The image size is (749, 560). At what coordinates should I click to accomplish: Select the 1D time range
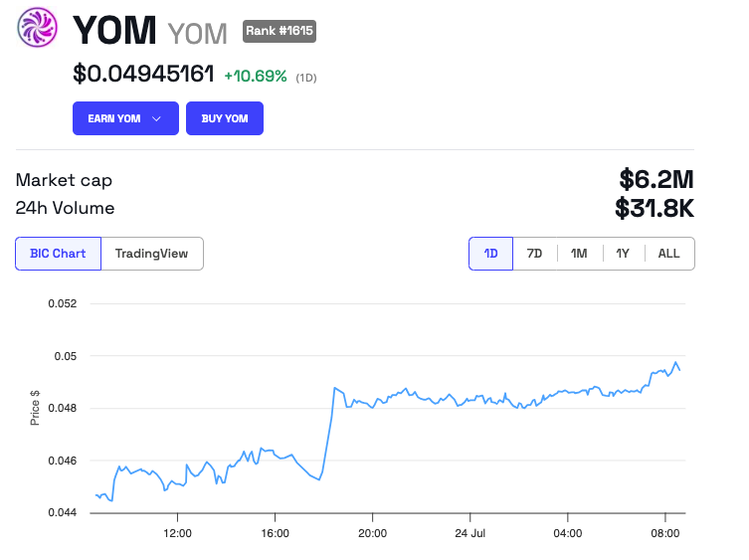(x=490, y=254)
